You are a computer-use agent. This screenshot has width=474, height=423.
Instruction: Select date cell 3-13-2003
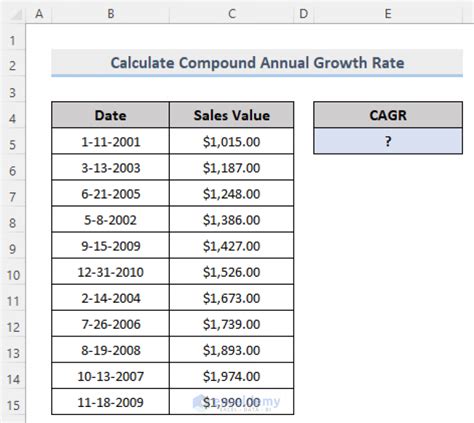point(111,167)
